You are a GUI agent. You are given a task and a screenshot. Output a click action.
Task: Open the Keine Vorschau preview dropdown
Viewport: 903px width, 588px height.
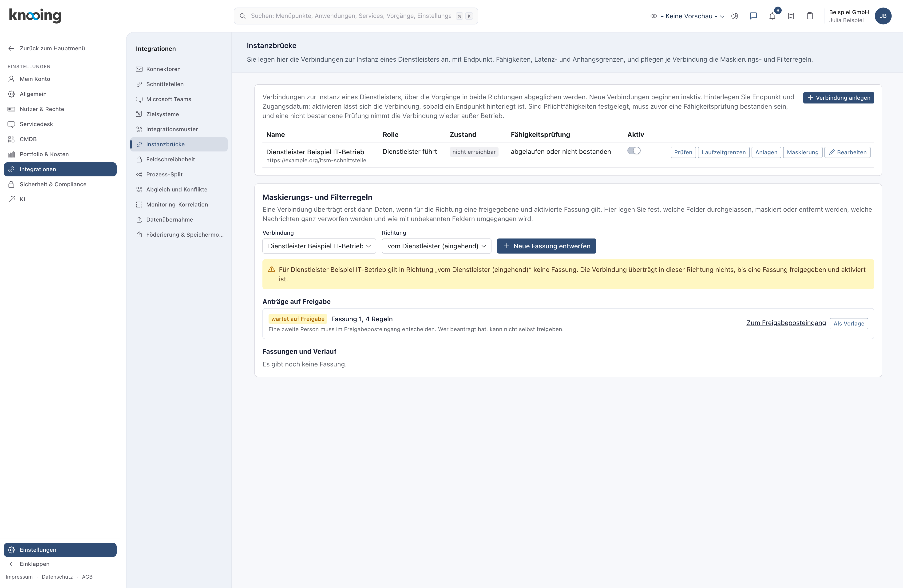(x=688, y=16)
